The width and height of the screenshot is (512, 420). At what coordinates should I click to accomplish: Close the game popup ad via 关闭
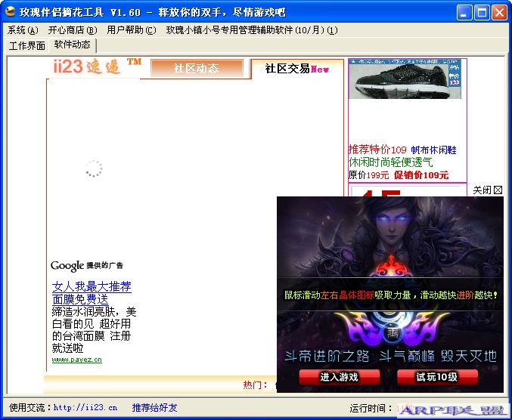488,190
